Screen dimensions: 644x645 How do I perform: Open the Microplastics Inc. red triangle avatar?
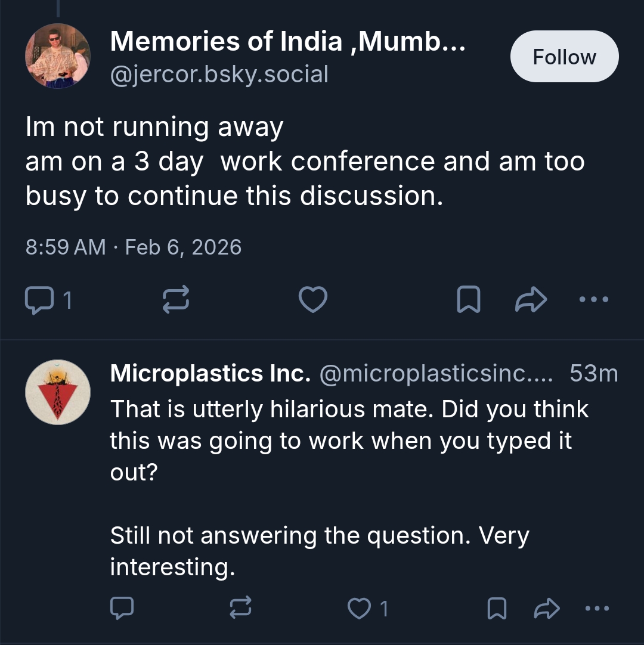pyautogui.click(x=58, y=392)
